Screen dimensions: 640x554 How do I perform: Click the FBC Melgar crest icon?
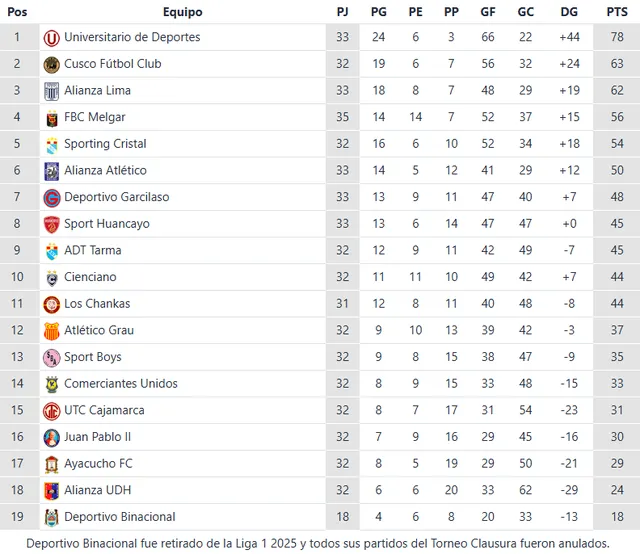click(x=51, y=117)
